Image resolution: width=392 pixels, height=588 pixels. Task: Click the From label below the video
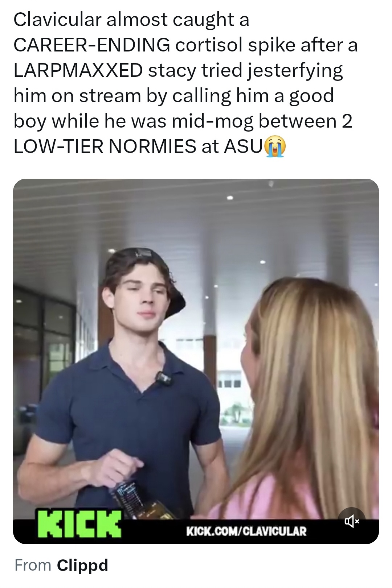pos(33,565)
